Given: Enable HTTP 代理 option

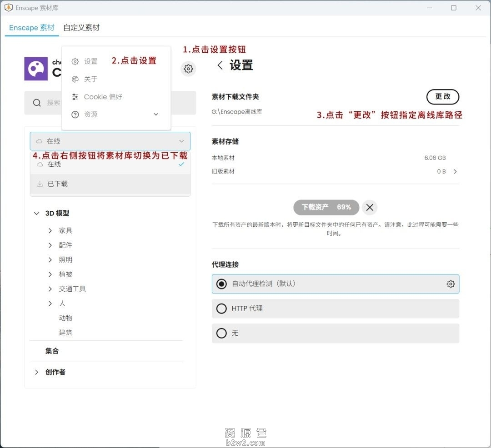Looking at the screenshot, I should [221, 308].
